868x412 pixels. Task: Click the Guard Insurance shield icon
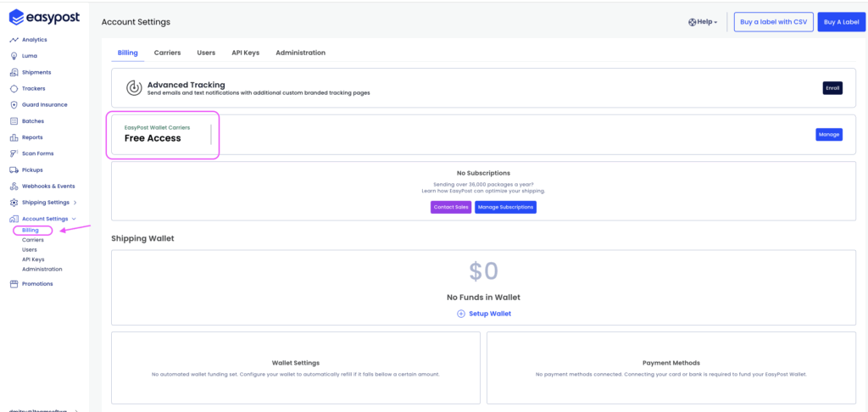14,104
